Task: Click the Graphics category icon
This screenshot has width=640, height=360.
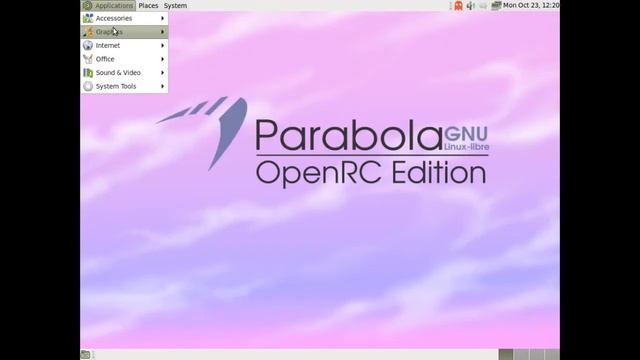Action: click(88, 32)
